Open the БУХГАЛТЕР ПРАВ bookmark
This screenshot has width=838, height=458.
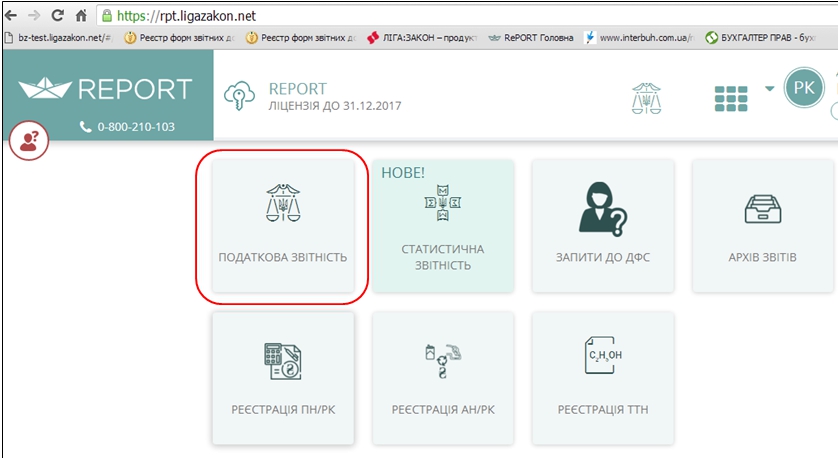pyautogui.click(x=761, y=38)
